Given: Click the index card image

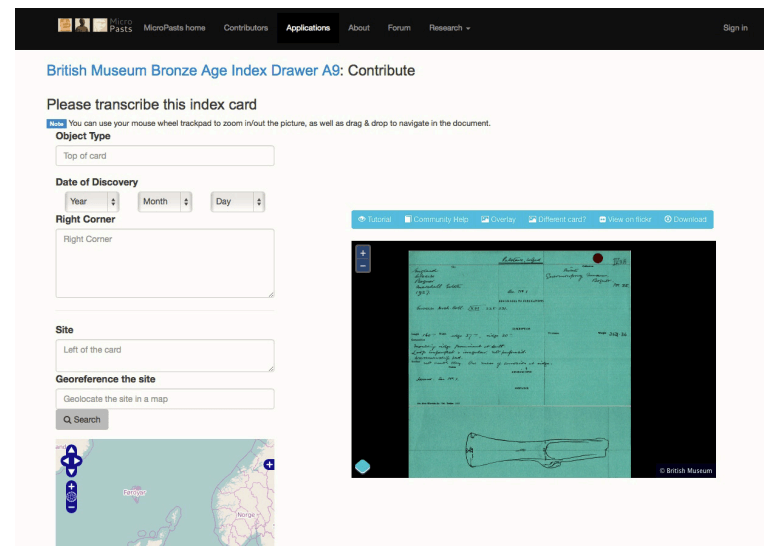Looking at the screenshot, I should click(x=519, y=364).
